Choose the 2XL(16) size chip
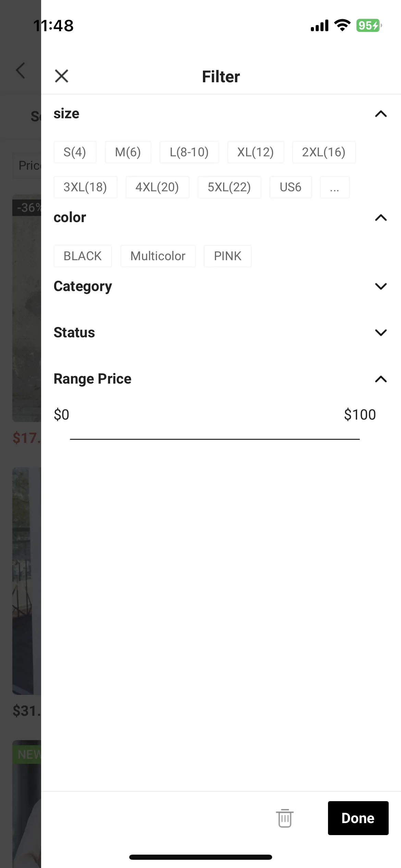Image resolution: width=401 pixels, height=868 pixels. [x=324, y=152]
